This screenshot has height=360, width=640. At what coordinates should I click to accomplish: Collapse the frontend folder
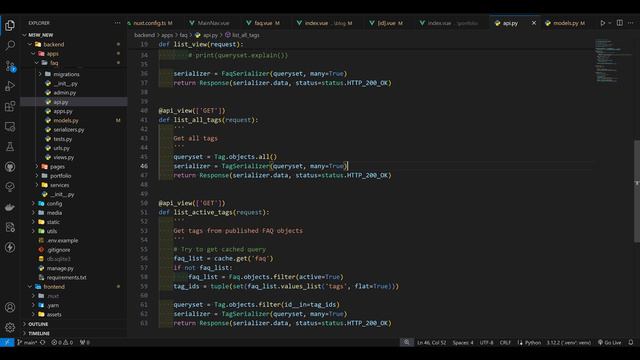(30, 287)
